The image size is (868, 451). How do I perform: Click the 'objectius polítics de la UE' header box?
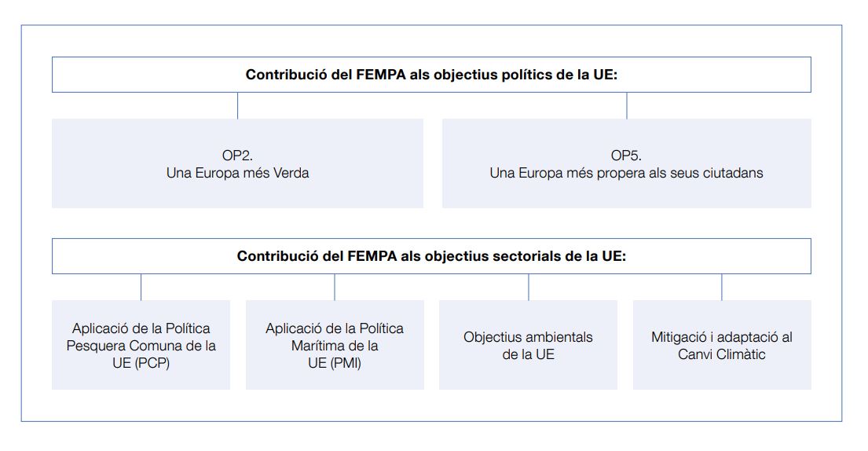tap(431, 75)
